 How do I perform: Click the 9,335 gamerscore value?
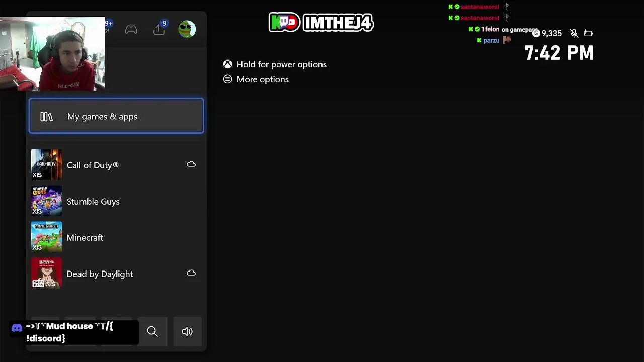(x=552, y=34)
